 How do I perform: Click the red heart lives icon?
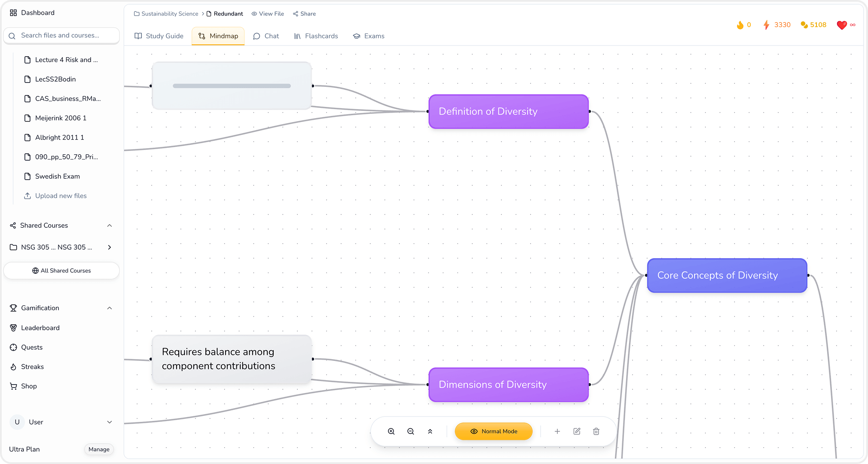pos(841,25)
